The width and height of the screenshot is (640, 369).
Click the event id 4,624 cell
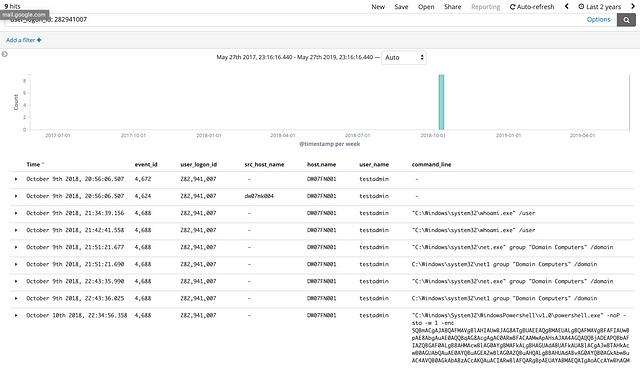143,196
